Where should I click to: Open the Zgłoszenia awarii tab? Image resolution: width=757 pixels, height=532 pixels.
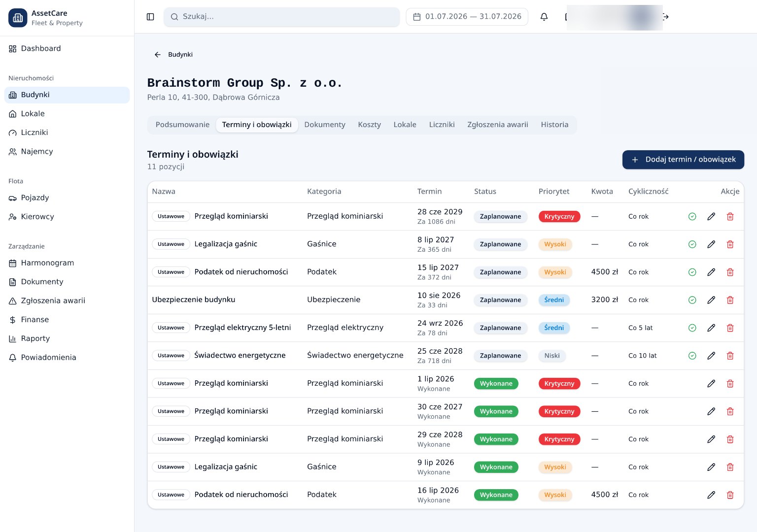tap(497, 125)
